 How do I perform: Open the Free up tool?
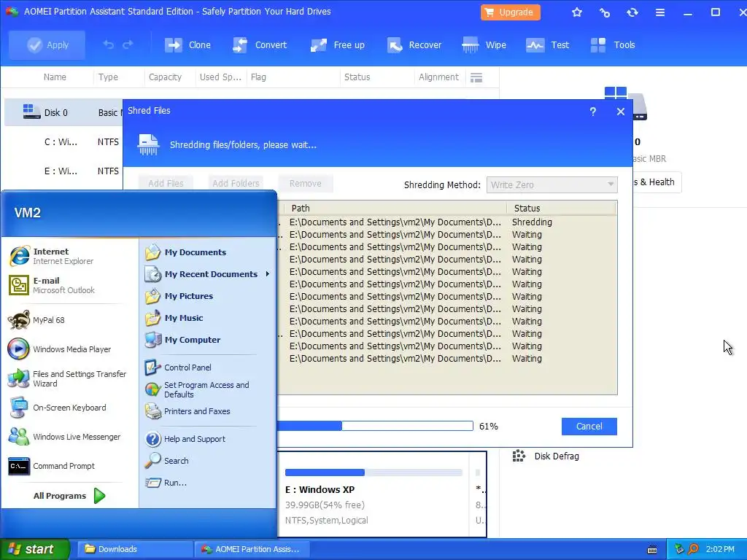tap(337, 44)
